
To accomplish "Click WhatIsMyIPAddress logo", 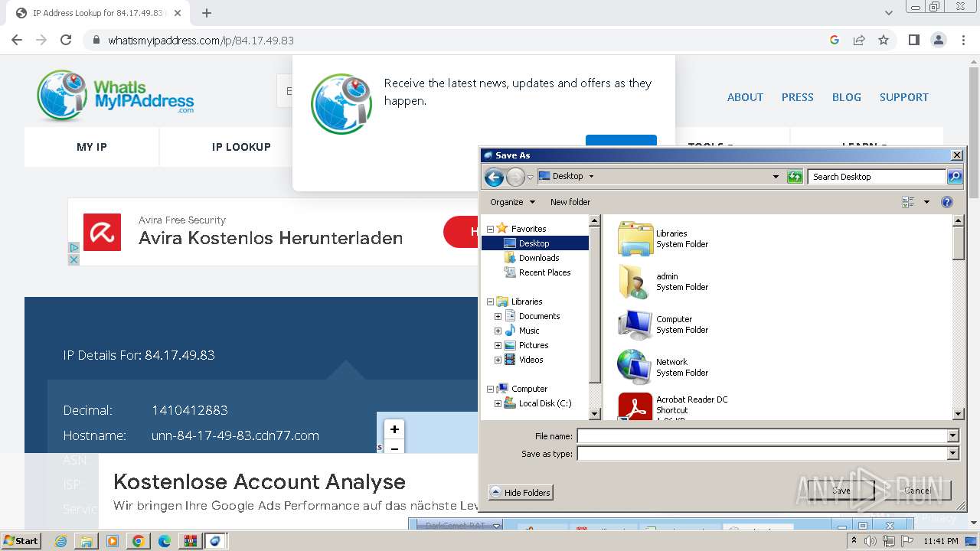I will [x=115, y=96].
